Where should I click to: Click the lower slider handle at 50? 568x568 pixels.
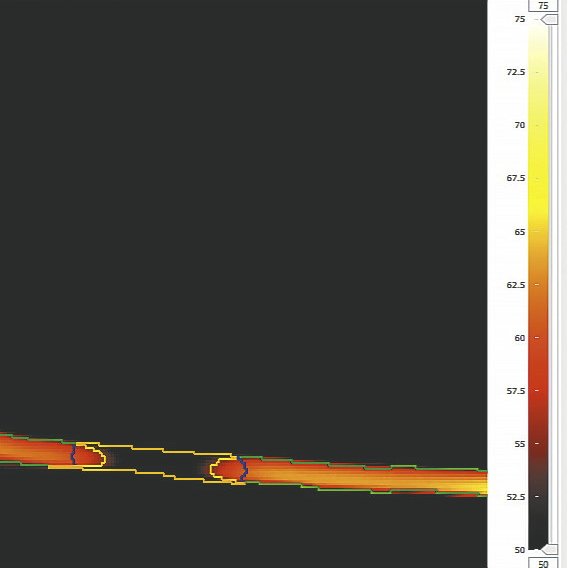549,550
